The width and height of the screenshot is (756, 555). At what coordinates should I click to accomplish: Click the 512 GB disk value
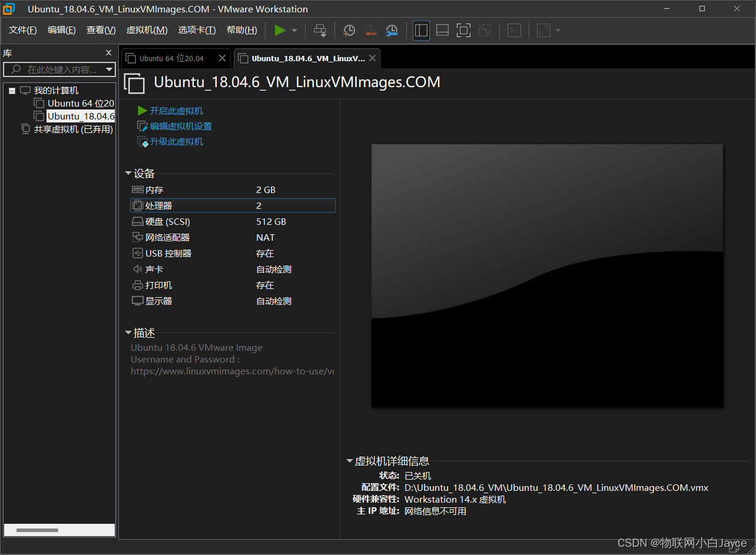click(x=271, y=221)
